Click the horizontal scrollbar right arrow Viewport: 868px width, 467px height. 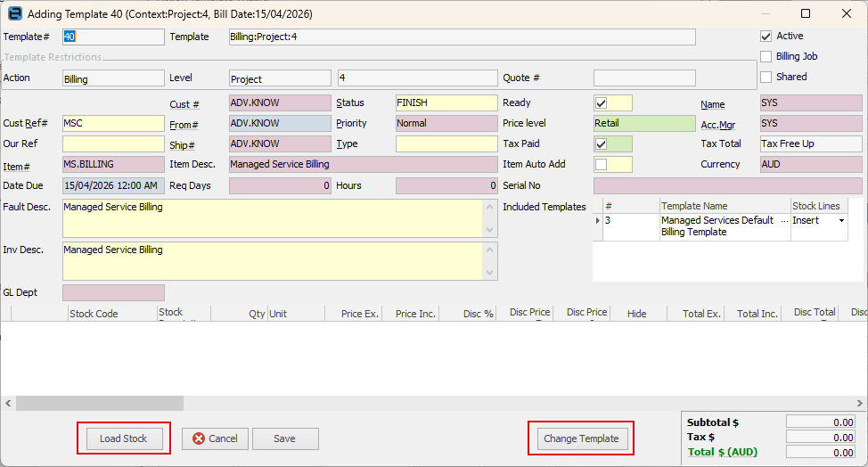coord(860,404)
